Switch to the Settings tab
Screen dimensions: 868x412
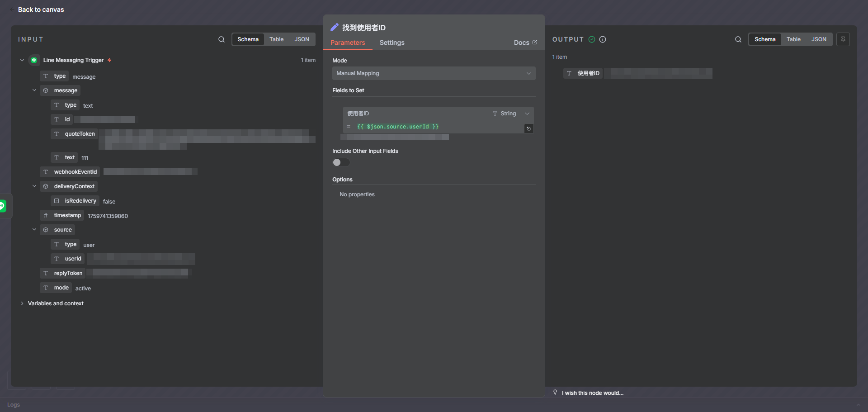point(392,43)
